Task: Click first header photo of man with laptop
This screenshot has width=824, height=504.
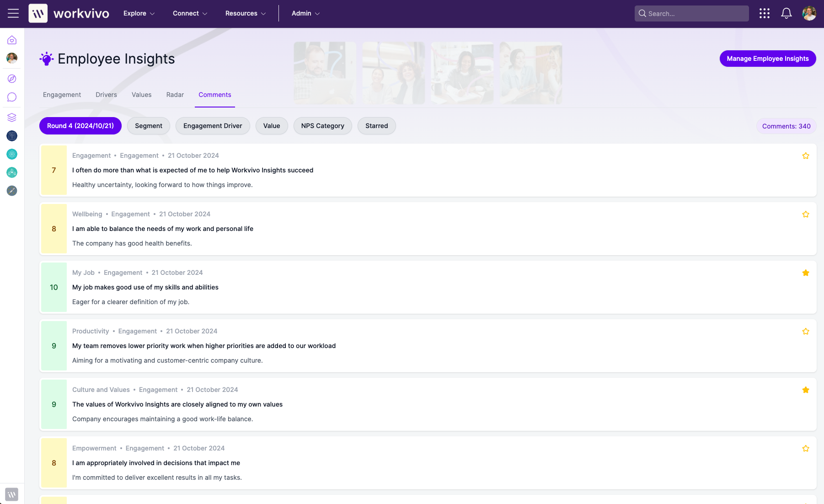Action: pos(325,73)
